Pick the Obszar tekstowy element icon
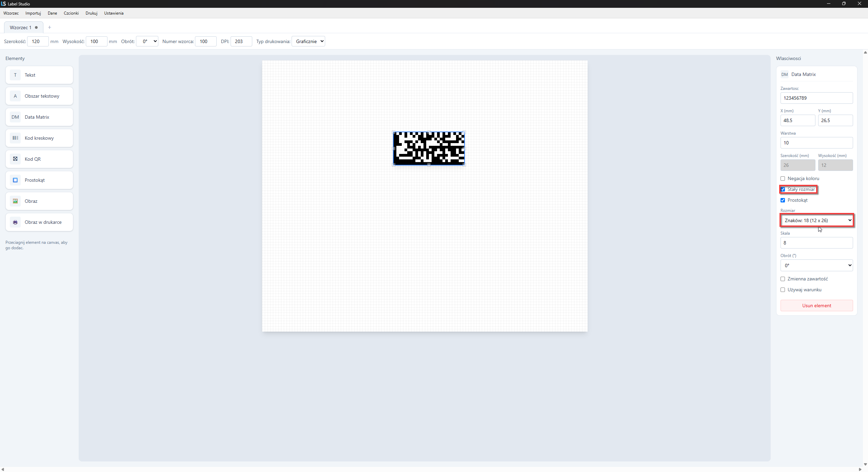Viewport: 868px width, 472px height. (15, 96)
